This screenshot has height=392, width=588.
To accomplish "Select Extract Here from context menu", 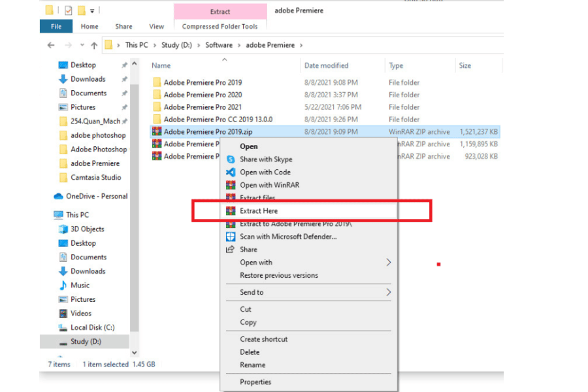I will coord(259,211).
